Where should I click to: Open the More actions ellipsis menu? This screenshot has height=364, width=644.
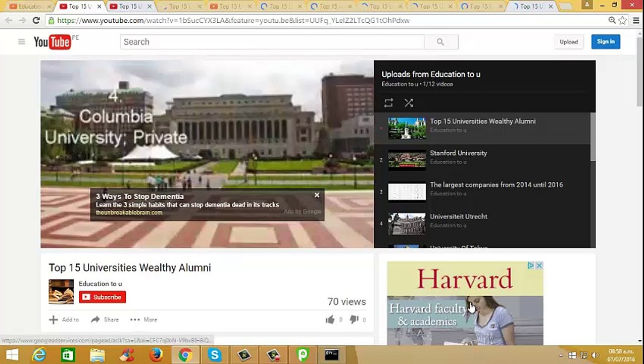tap(143, 320)
